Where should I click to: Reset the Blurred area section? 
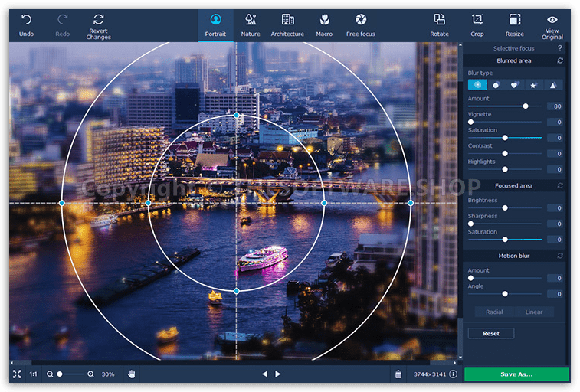click(x=559, y=60)
